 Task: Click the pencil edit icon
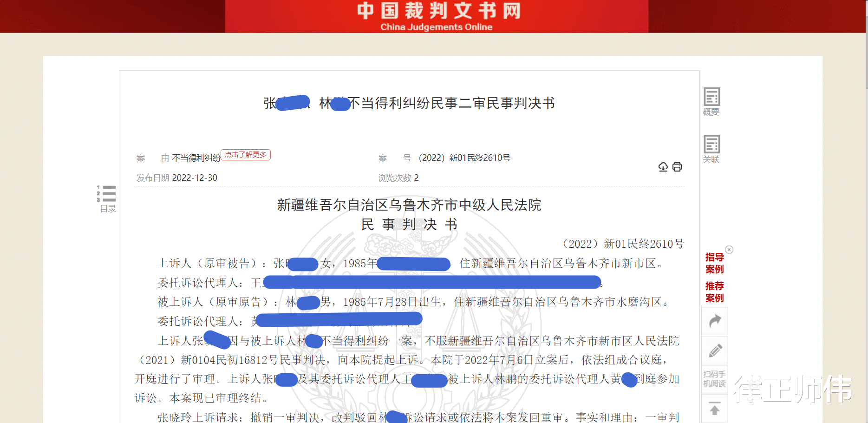click(x=715, y=350)
